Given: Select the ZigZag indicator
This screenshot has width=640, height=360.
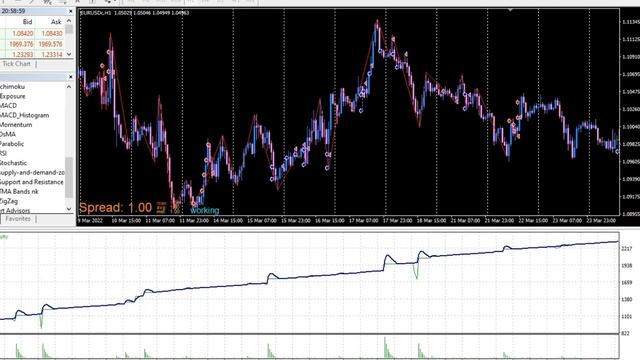Looking at the screenshot, I should coord(9,201).
